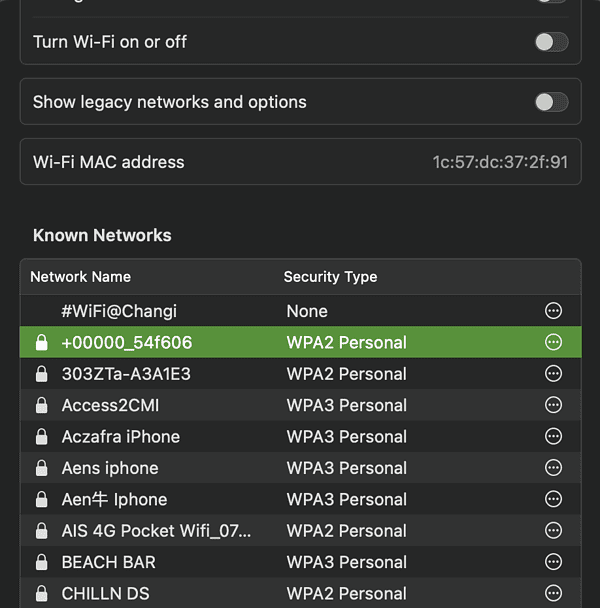Open ellipsis menu for BEACH BAR

[x=553, y=562]
